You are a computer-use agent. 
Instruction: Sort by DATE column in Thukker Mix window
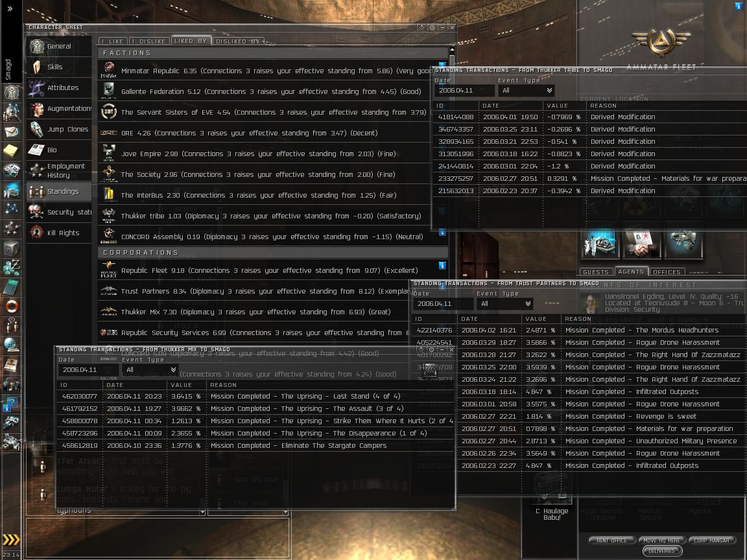(x=135, y=385)
